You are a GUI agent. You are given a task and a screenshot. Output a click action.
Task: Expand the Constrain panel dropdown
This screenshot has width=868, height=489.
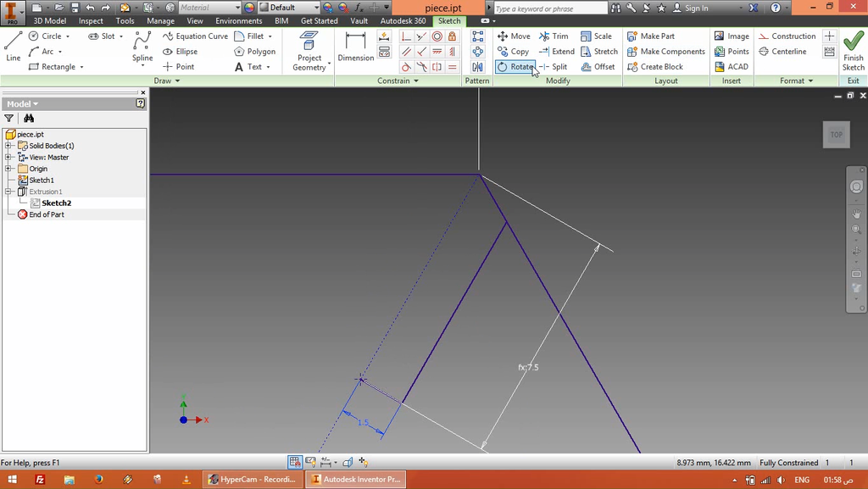click(398, 81)
